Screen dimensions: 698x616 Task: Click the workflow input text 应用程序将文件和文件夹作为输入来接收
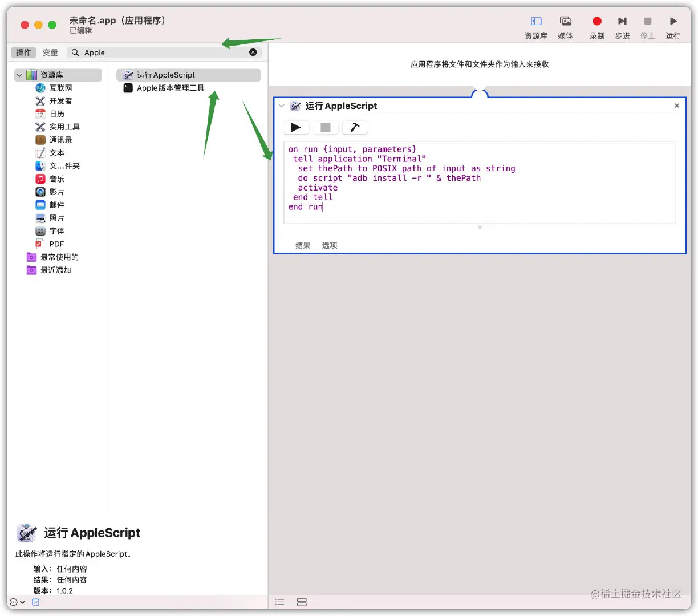(x=480, y=64)
